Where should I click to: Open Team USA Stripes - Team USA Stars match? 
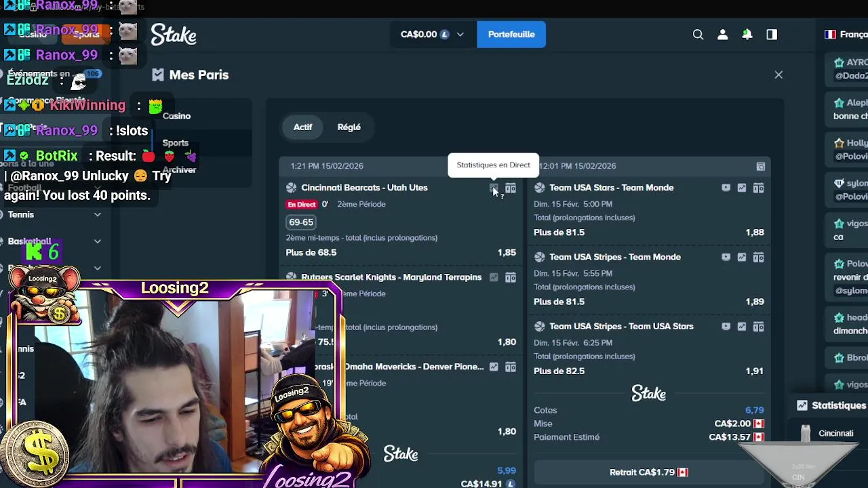tap(621, 326)
